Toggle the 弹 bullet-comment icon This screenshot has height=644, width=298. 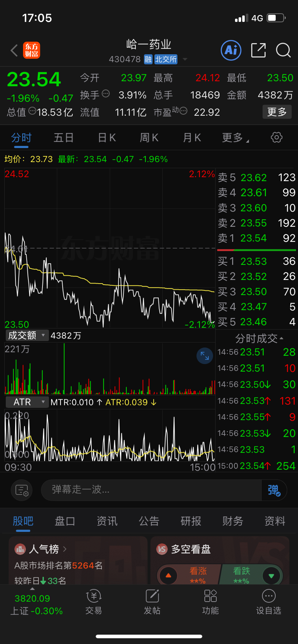pos(274,490)
